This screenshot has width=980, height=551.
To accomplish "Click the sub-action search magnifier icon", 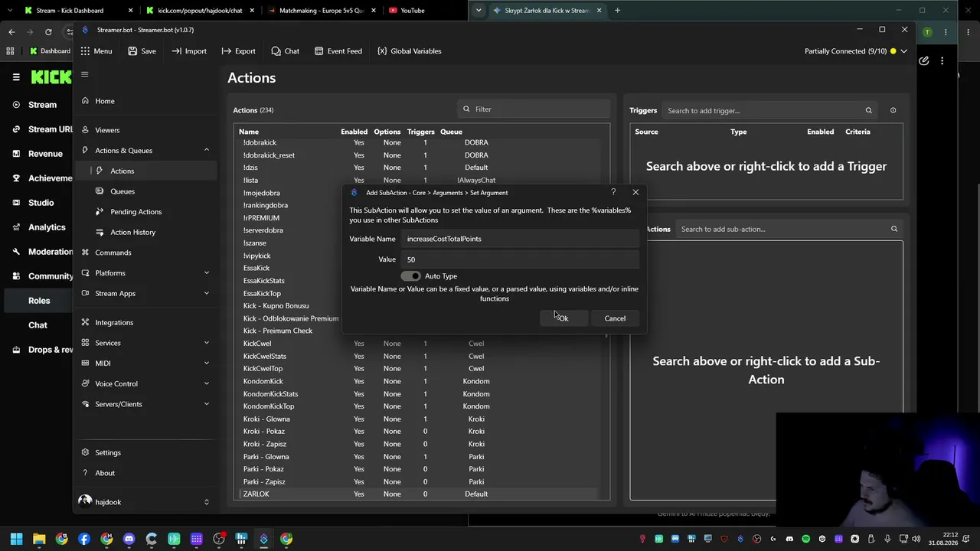I will 893,229.
